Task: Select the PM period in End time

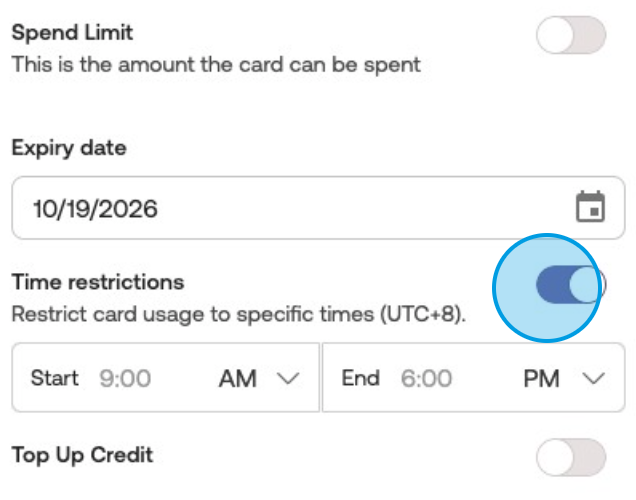Action: 541,378
